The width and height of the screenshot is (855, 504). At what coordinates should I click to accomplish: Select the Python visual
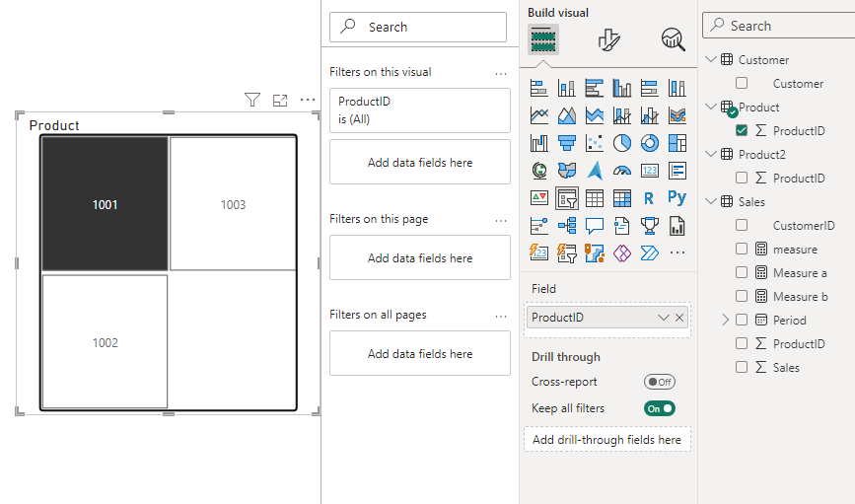point(677,197)
